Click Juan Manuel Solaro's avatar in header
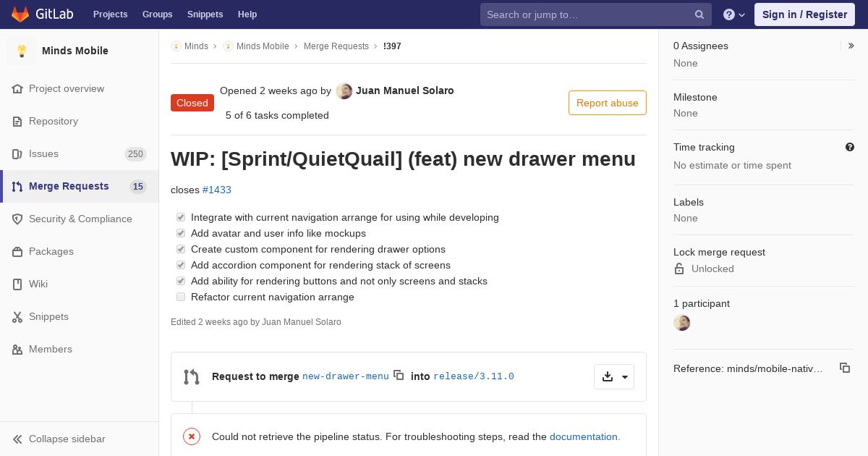This screenshot has height=456, width=868. [x=344, y=91]
